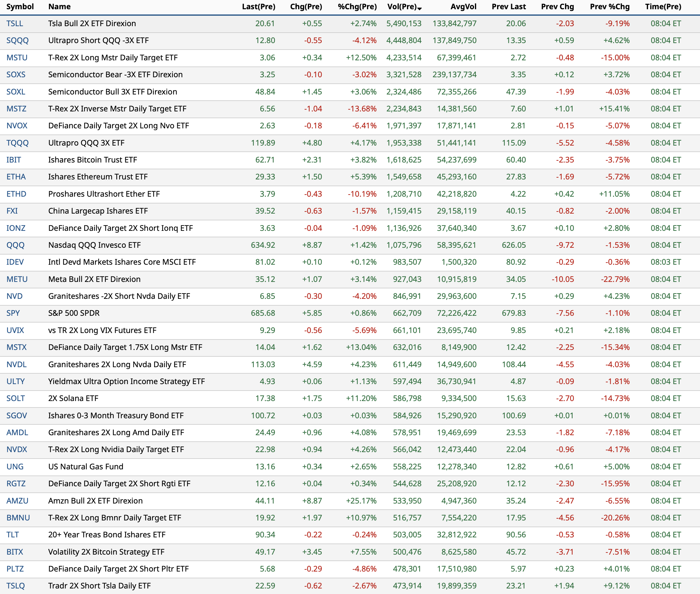
Task: Sort by %Chg(Pre) column header
Action: pyautogui.click(x=357, y=7)
